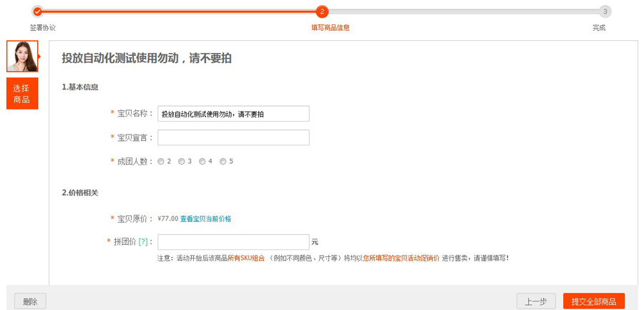Go back with the 上一步 button

536,302
